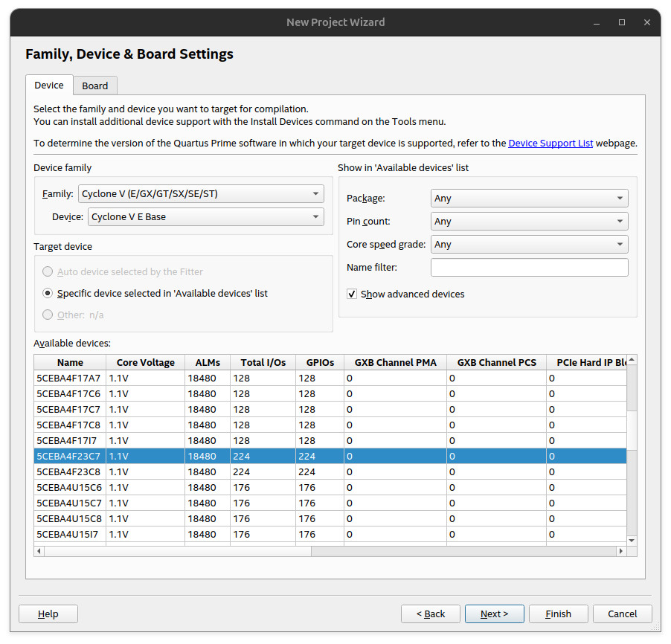Click the table's scroll up arrow

(632, 361)
